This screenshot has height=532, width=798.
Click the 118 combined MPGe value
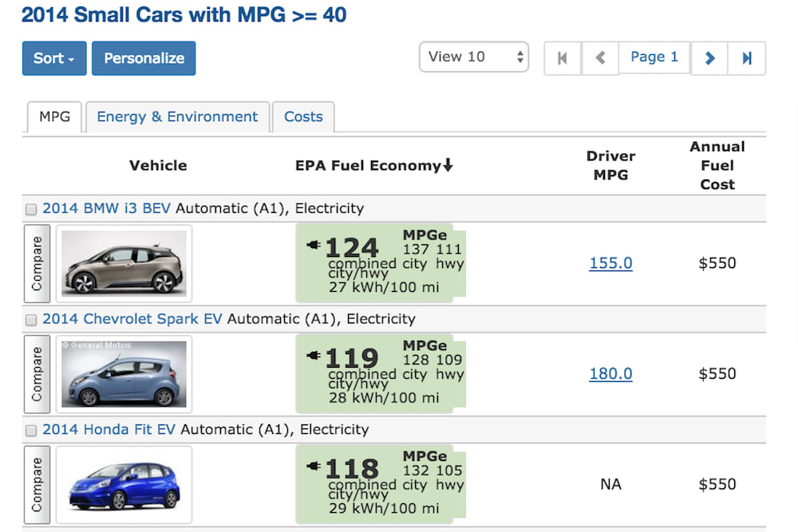point(352,468)
